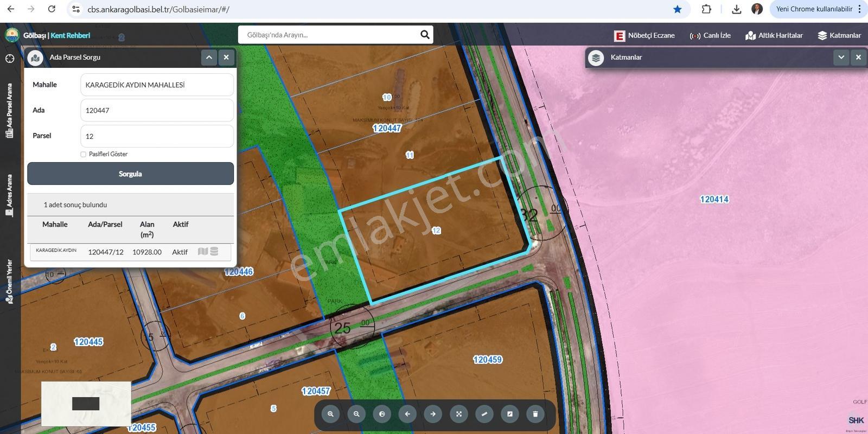Click the Gölbaşı Kent Rehberi logo link
Screen dimensions: 868x434
(48, 35)
